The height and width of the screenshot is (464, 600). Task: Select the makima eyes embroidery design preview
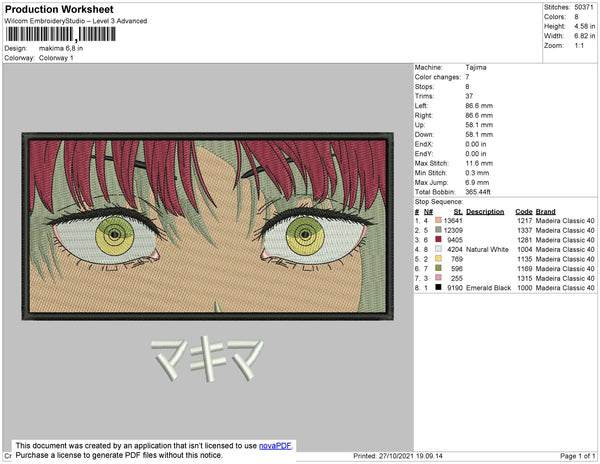click(208, 226)
